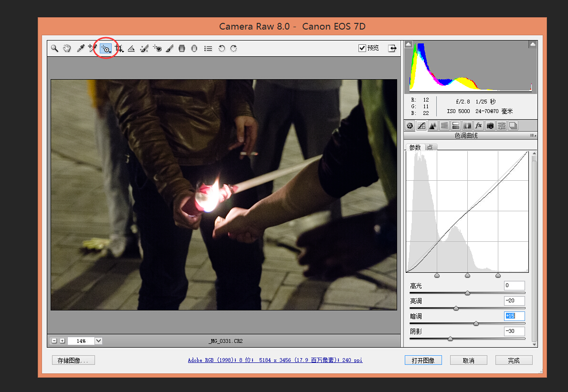Activate the Red Eye Removal tool
Screen dimensions: 568x392
point(157,48)
